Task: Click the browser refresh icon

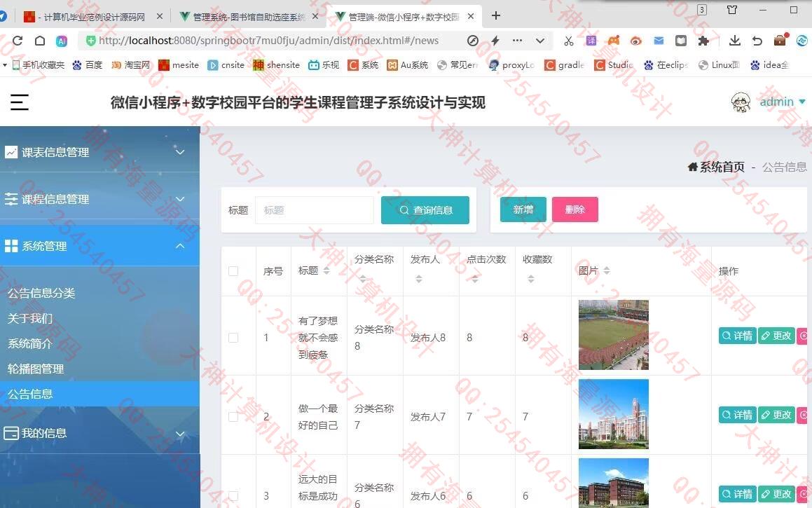Action: [x=18, y=41]
